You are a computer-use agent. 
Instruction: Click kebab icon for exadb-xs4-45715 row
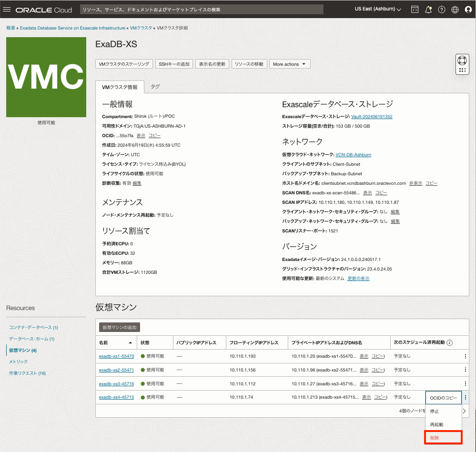[x=466, y=397]
